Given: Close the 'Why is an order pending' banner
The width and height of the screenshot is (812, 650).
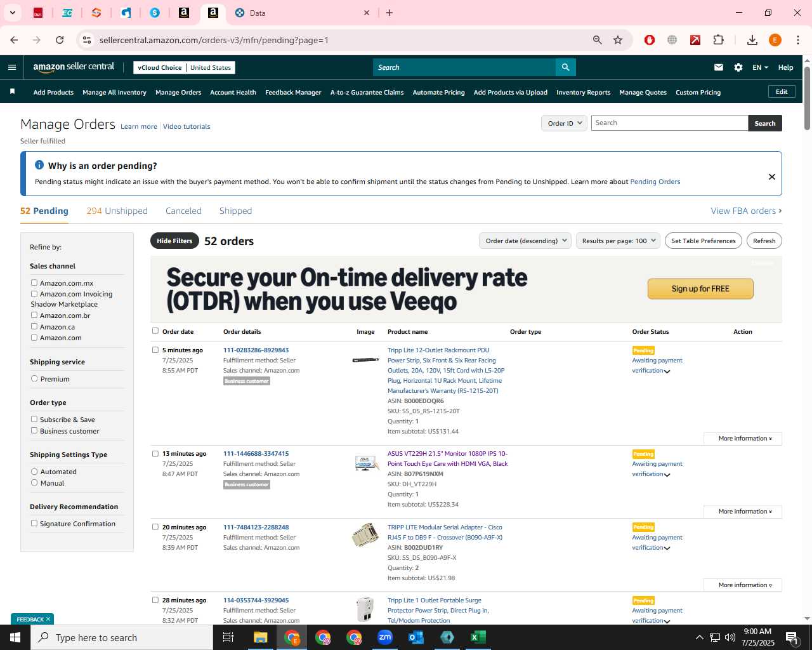Looking at the screenshot, I should click(772, 176).
